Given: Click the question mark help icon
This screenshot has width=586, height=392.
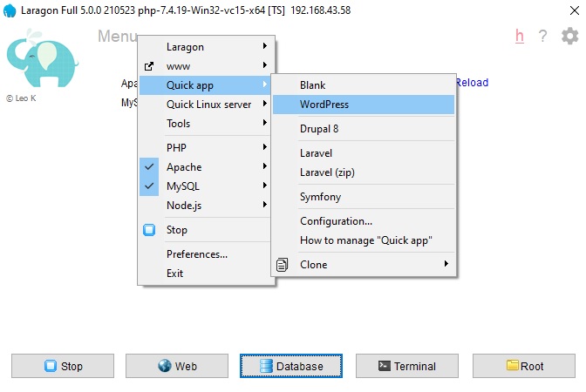Looking at the screenshot, I should coord(542,36).
